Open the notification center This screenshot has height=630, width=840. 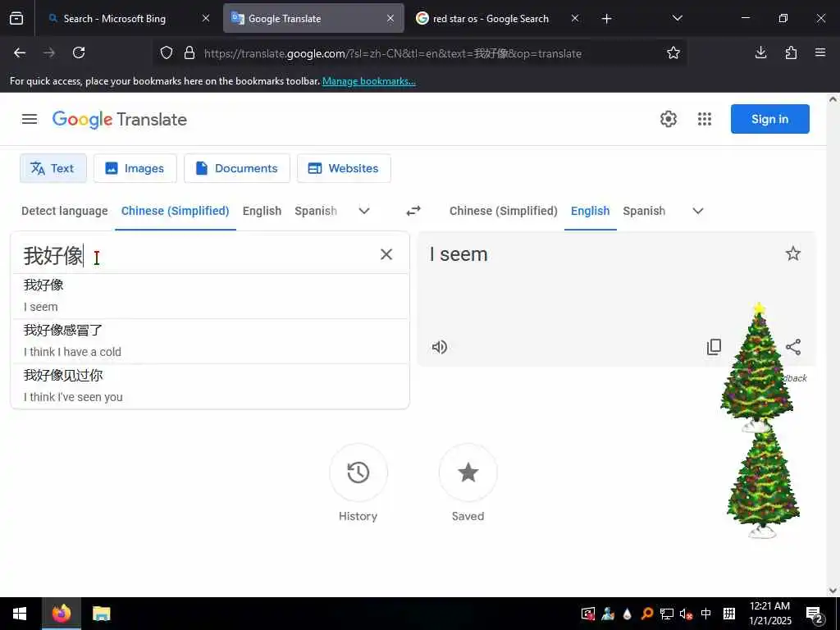[x=815, y=614]
